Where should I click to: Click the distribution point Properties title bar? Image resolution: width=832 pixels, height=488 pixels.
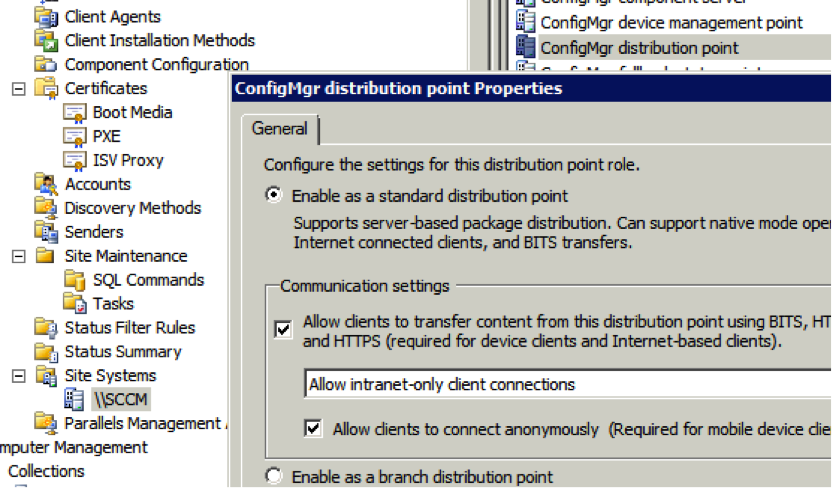click(532, 88)
